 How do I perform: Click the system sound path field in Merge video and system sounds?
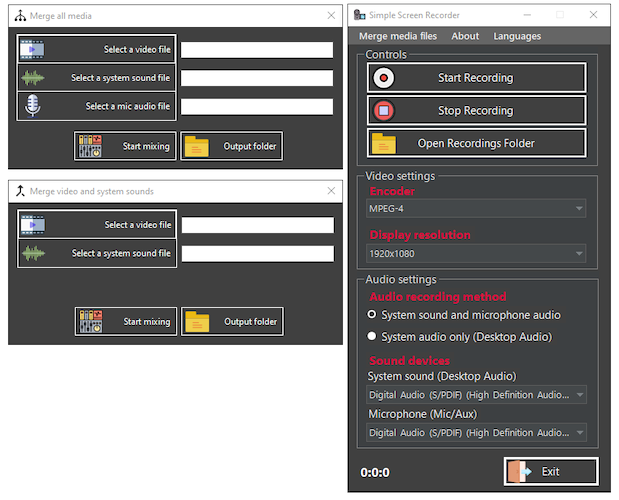point(258,253)
